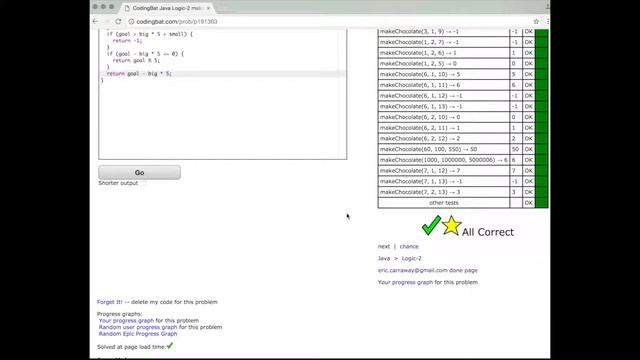Open the next problem link
Viewport: 640px width, 360px height.
[384, 247]
